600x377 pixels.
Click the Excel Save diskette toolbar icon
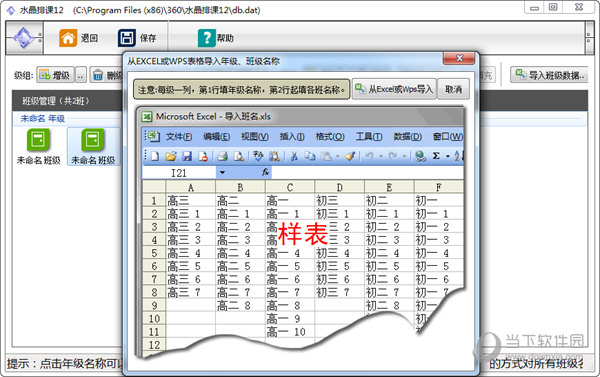[187, 156]
